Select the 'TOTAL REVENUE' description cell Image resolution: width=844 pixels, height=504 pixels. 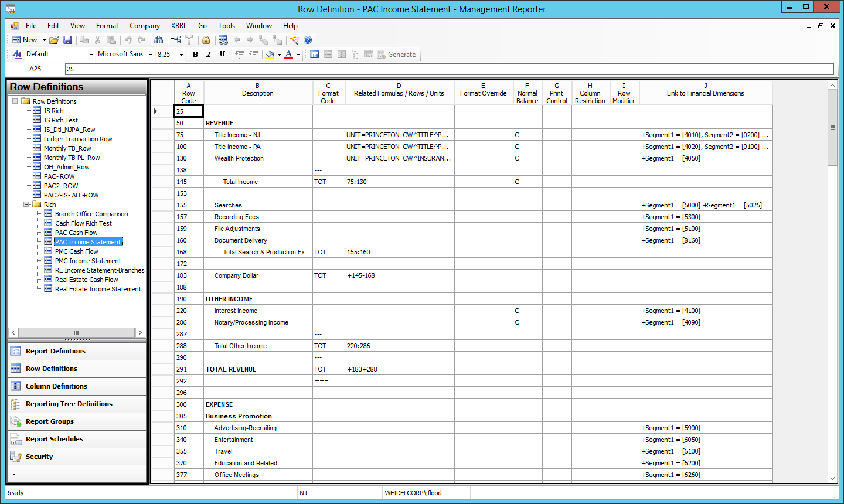tap(258, 369)
